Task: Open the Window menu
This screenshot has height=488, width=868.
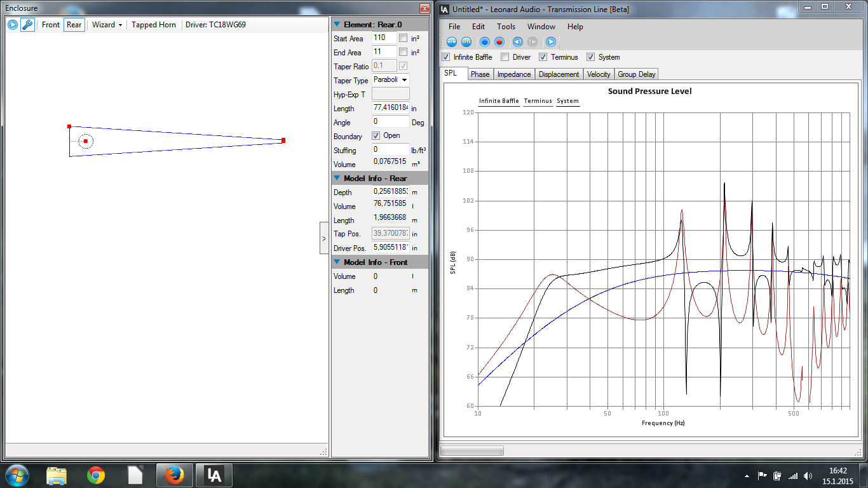Action: click(x=541, y=27)
